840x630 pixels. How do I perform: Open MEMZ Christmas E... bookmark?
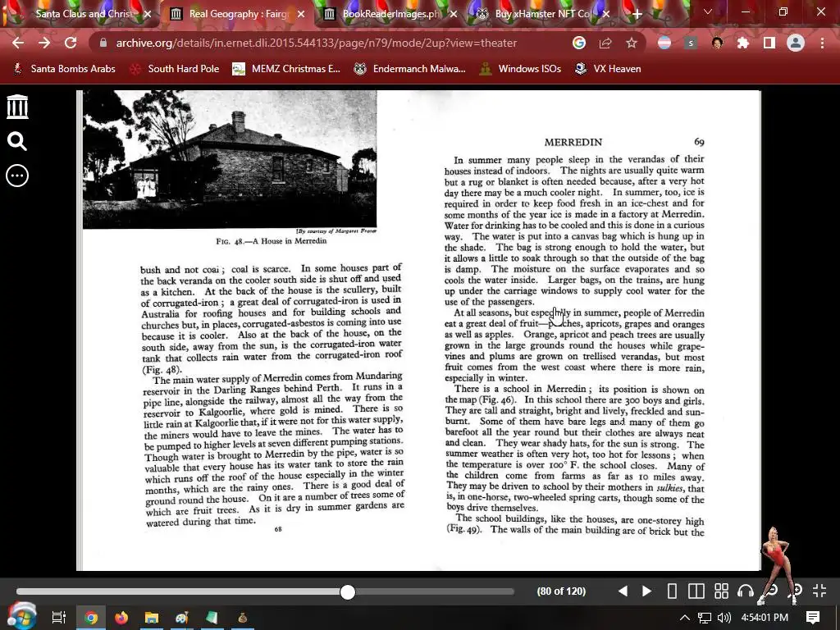pos(286,69)
